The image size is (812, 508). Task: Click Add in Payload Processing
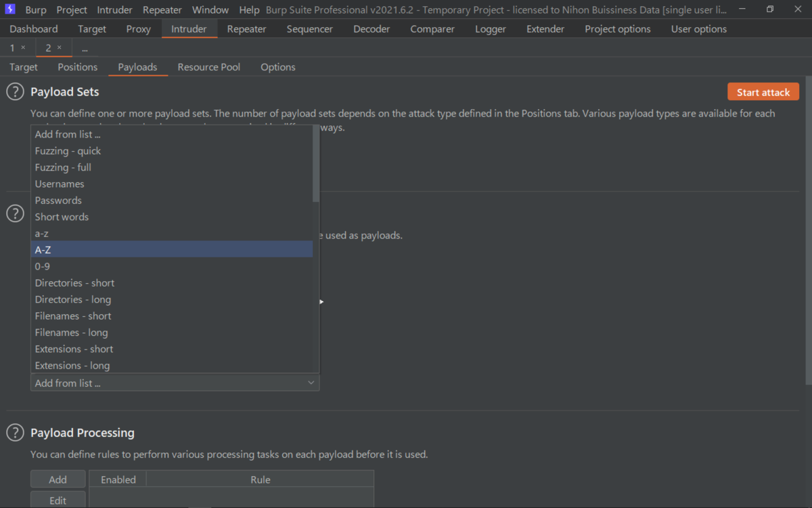[x=58, y=479]
